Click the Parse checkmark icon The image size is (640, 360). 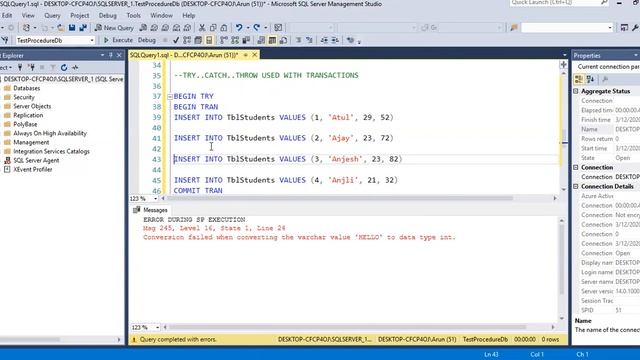176,40
